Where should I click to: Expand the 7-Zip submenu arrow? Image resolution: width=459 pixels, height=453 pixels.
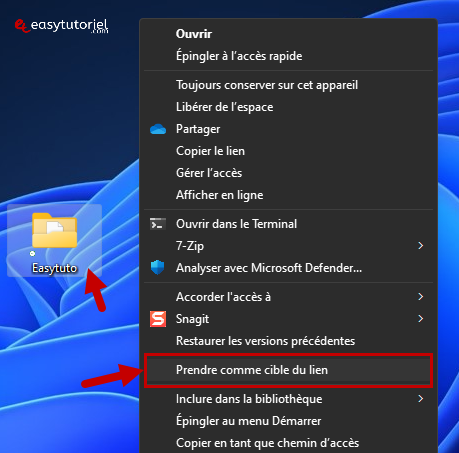(x=421, y=246)
